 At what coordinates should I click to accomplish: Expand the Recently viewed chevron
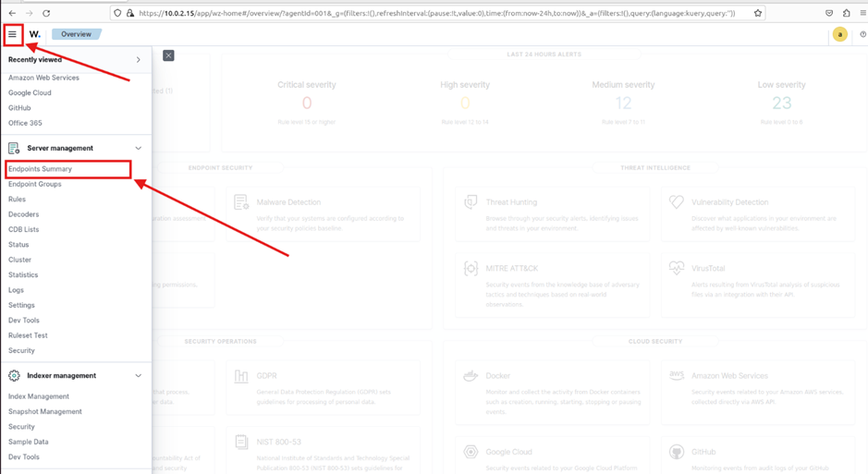coord(139,60)
